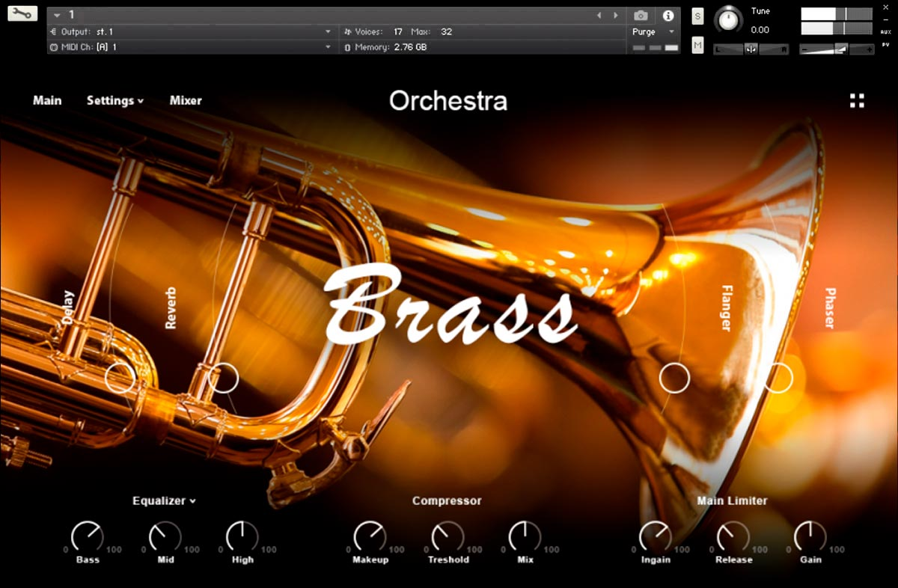
Task: Click the Reverb effect circle handle
Action: [223, 378]
